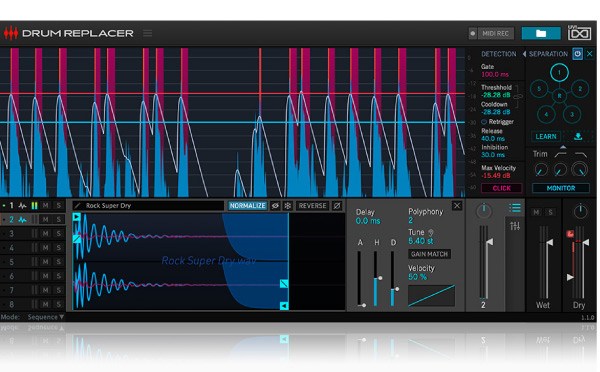Image resolution: width=600 pixels, height=372 pixels.
Task: Toggle the Separation power button
Action: point(577,54)
